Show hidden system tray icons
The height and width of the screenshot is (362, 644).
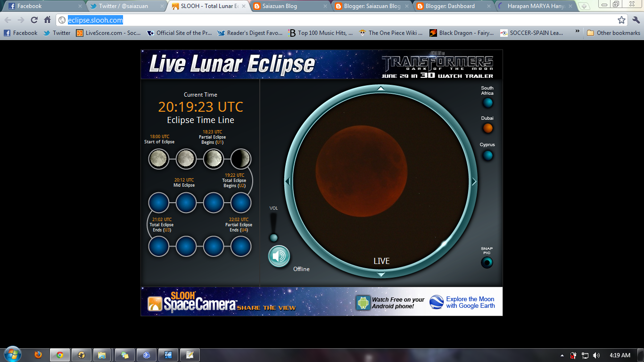[x=562, y=355]
